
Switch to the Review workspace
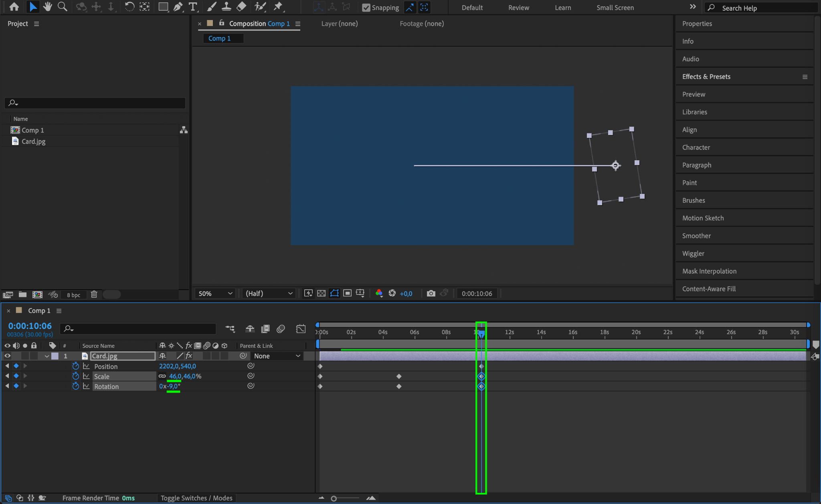pyautogui.click(x=518, y=8)
